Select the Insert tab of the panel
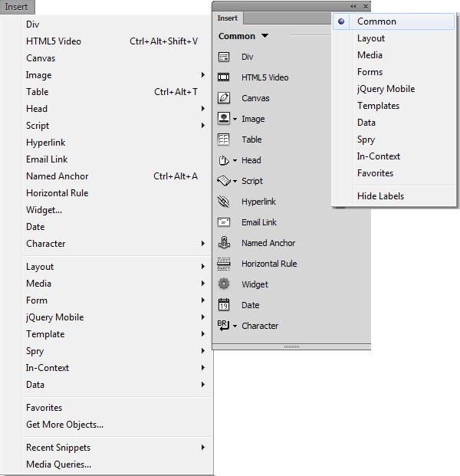This screenshot has height=476, width=460. pyautogui.click(x=228, y=18)
